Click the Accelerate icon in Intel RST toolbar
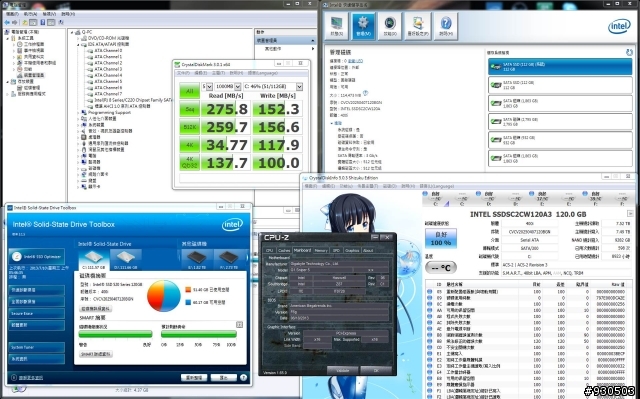Image resolution: width=640 pixels, height=399 pixels. tap(390, 26)
